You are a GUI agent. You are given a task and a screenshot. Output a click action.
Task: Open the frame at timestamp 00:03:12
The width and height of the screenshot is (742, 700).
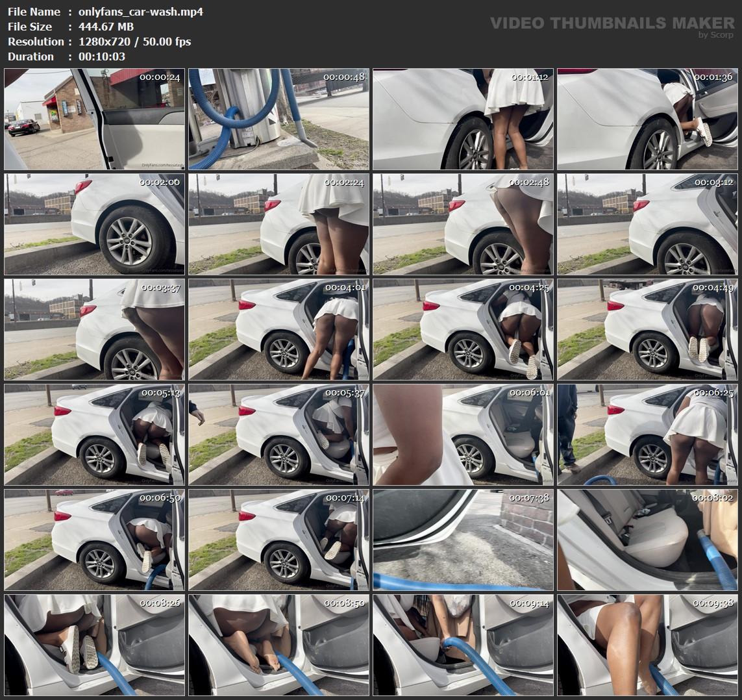pyautogui.click(x=647, y=225)
